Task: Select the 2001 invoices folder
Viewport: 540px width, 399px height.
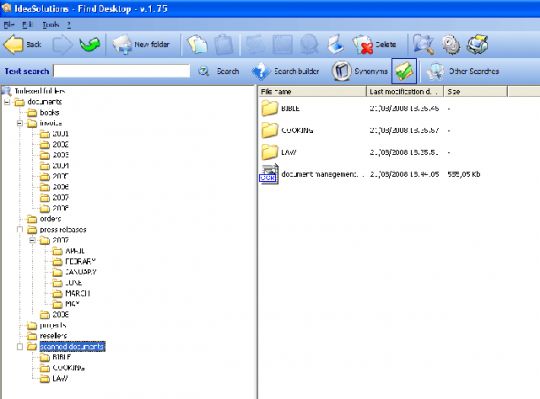Action: [x=54, y=134]
